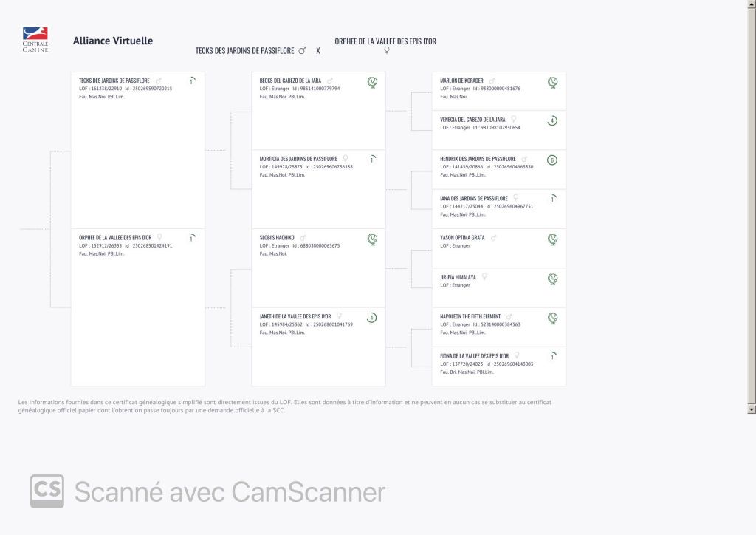Click the globe badge on Becks del Cabezo de la Jara
Image resolution: width=756 pixels, height=535 pixels.
coord(373,82)
